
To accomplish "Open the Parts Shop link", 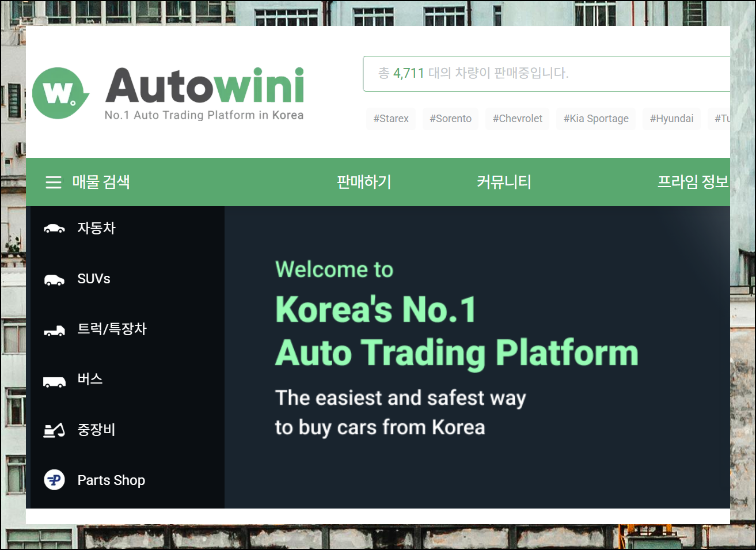I will tap(111, 480).
